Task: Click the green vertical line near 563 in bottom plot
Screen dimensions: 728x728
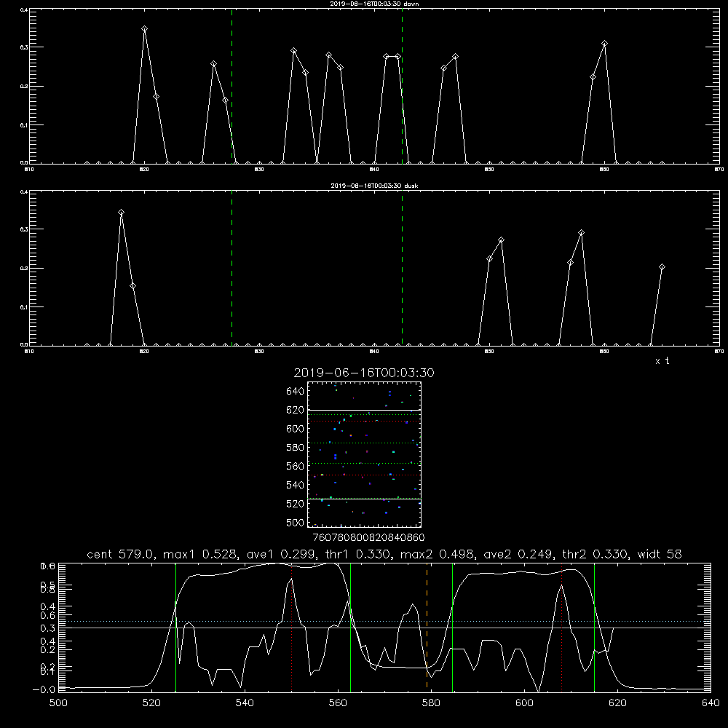Action: [x=351, y=628]
